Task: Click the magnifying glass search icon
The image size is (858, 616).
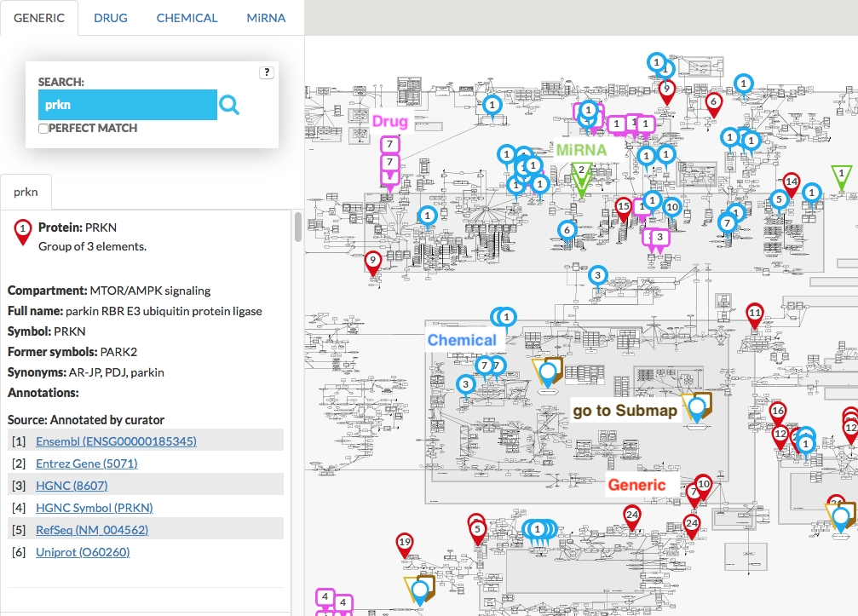Action: 229,105
